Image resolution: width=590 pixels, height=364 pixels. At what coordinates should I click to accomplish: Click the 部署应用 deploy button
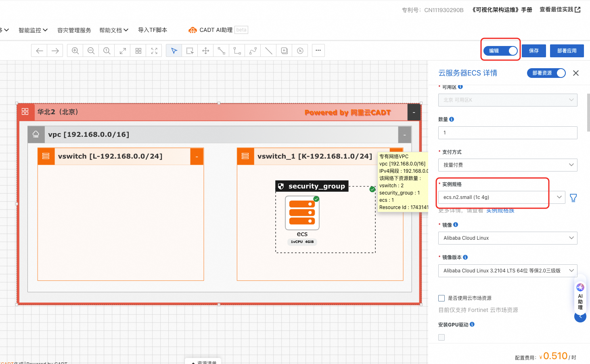(x=567, y=51)
